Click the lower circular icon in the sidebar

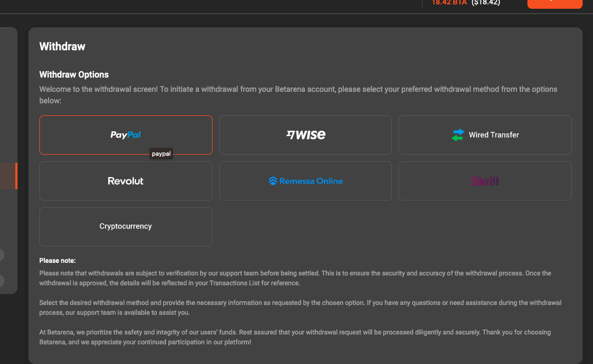pos(2,281)
